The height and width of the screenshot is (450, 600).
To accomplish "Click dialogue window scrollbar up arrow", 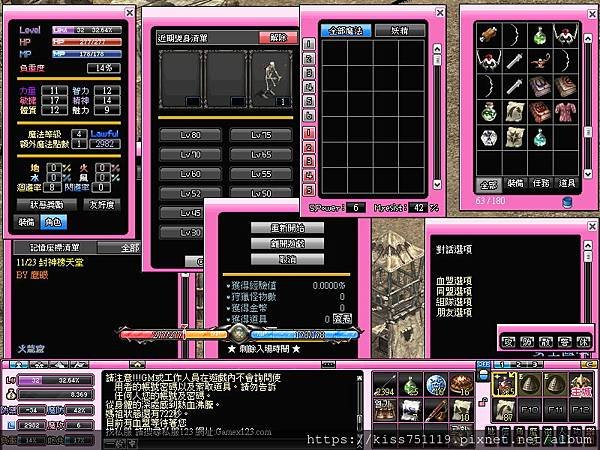I will pyautogui.click(x=588, y=245).
